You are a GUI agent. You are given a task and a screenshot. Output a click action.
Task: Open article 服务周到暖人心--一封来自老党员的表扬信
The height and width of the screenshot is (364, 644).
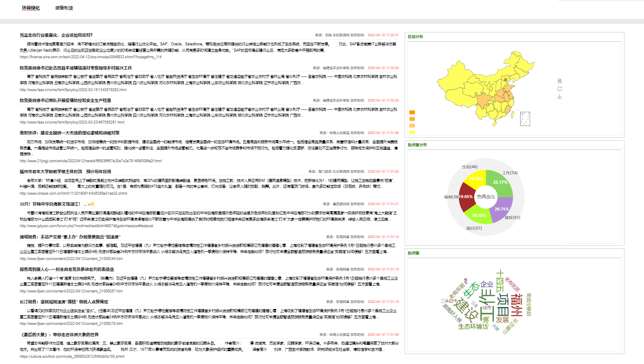coord(66,270)
